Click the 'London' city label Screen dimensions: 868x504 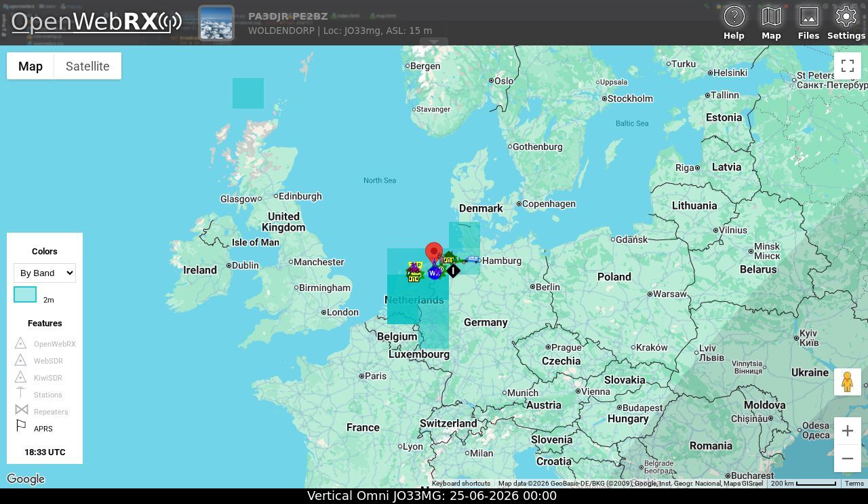[x=342, y=312]
